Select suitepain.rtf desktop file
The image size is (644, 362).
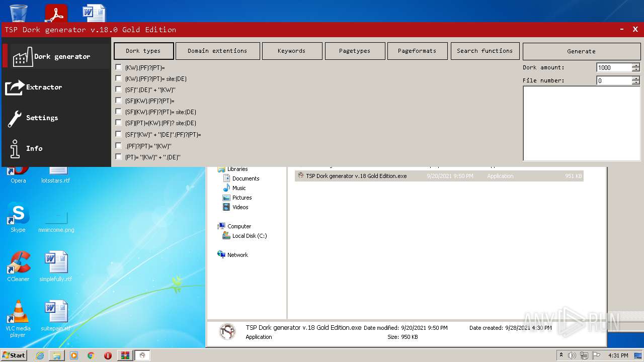point(56,315)
